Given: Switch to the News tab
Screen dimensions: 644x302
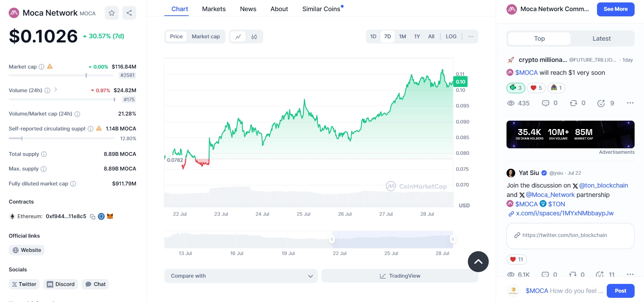Looking at the screenshot, I should (x=248, y=9).
